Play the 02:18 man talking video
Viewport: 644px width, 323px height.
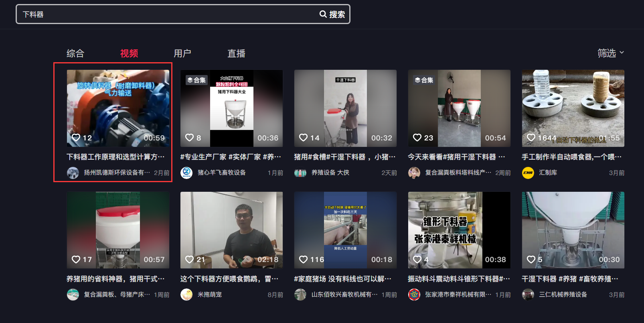(232, 230)
